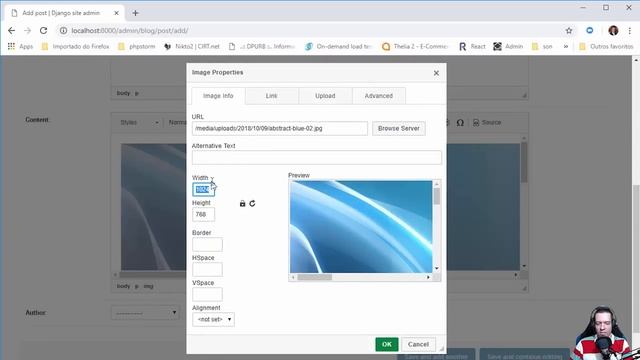Open Outros favoritos folder
Viewport: 640px width, 360px height.
point(606,47)
